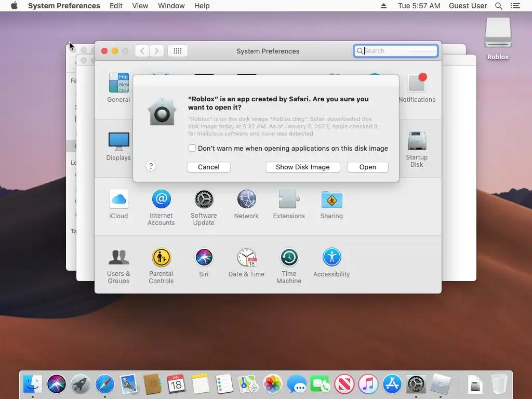Open Date & Time preferences

[246, 263]
